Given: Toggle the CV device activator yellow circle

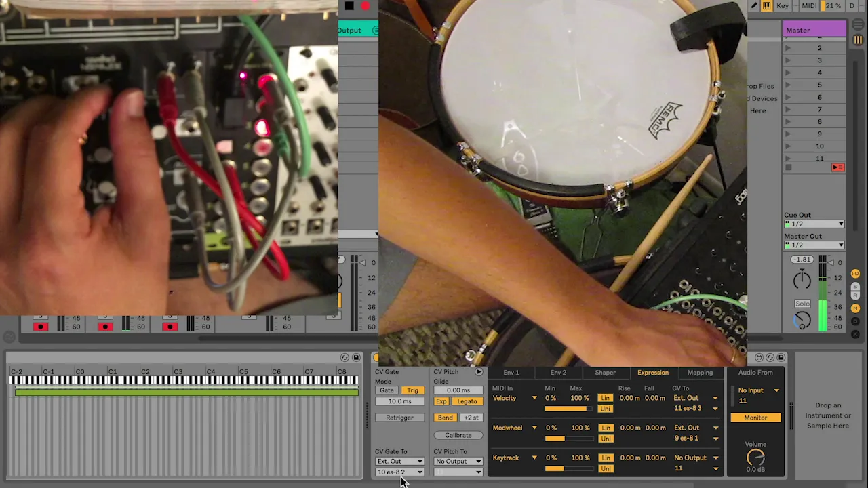Looking at the screenshot, I should click(376, 357).
